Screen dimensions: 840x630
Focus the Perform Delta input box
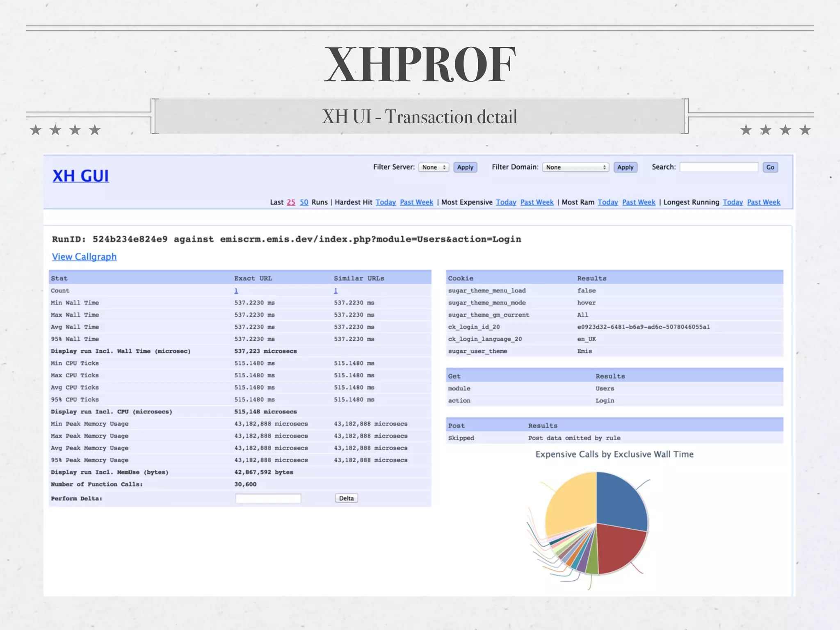(x=268, y=498)
